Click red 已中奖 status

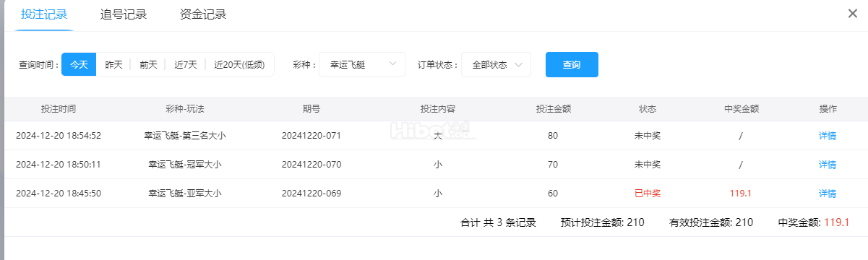click(x=648, y=193)
